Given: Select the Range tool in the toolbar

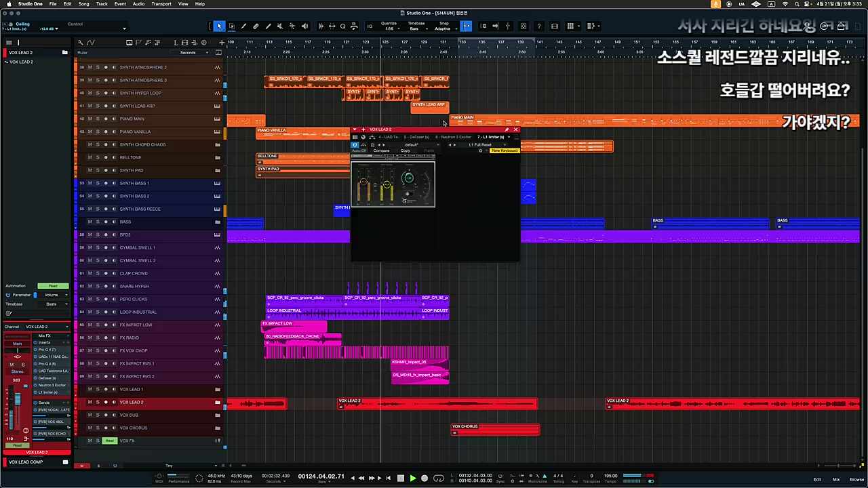Looking at the screenshot, I should coord(231,26).
